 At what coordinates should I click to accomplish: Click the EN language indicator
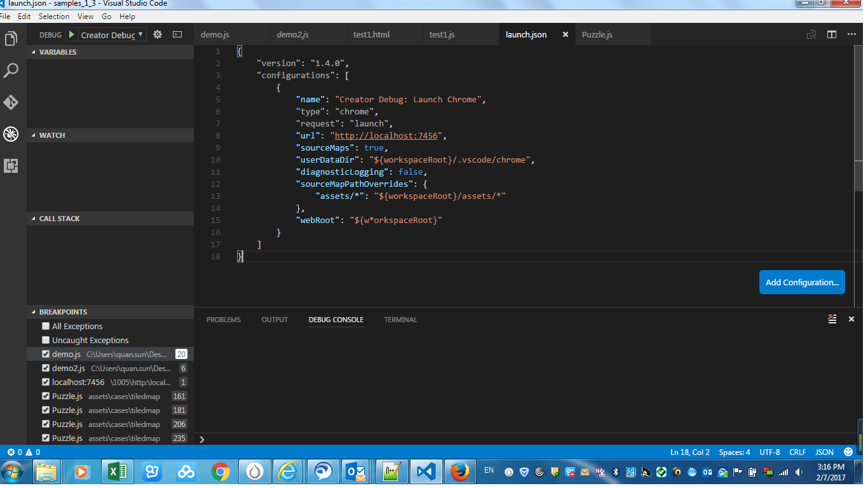click(x=489, y=470)
